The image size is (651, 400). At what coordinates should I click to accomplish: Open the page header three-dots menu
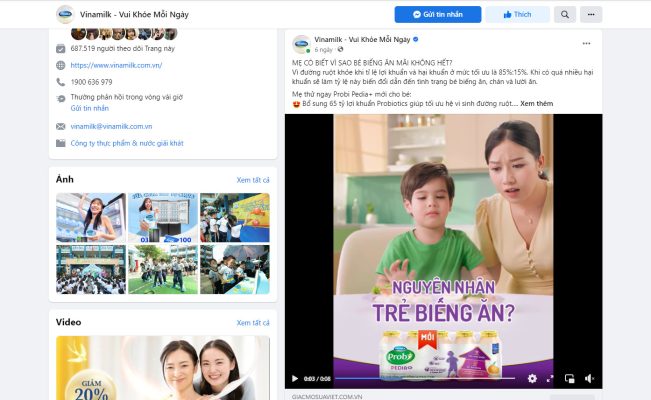click(x=591, y=15)
